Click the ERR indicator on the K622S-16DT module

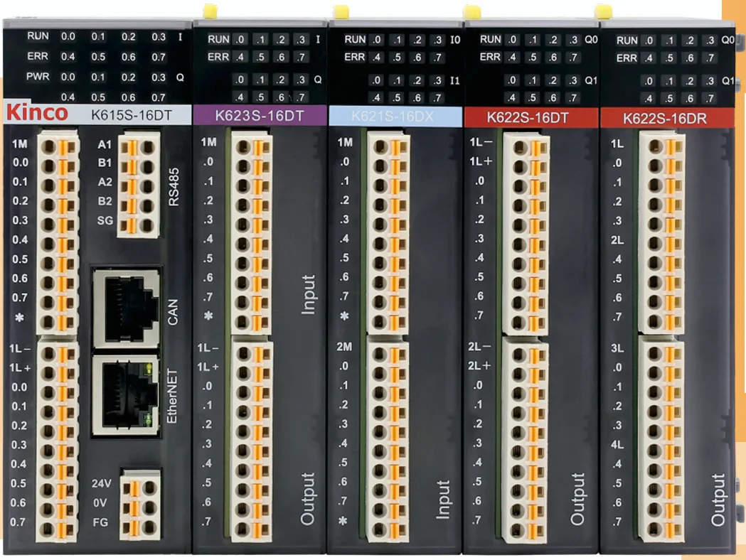(490, 57)
